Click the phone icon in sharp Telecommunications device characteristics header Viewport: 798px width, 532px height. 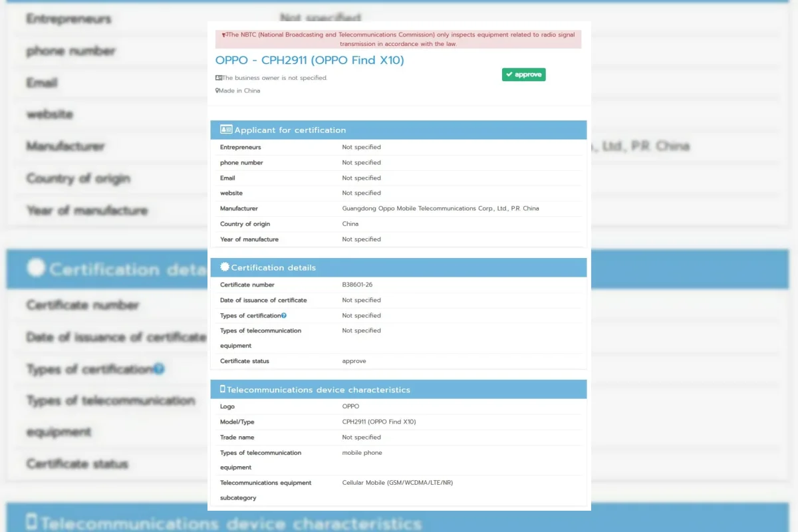point(223,389)
